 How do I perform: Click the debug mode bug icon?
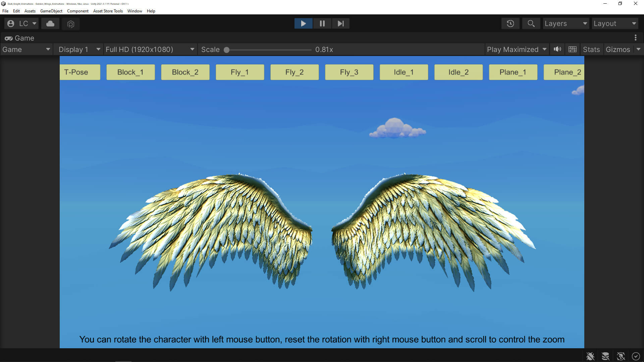point(590,356)
